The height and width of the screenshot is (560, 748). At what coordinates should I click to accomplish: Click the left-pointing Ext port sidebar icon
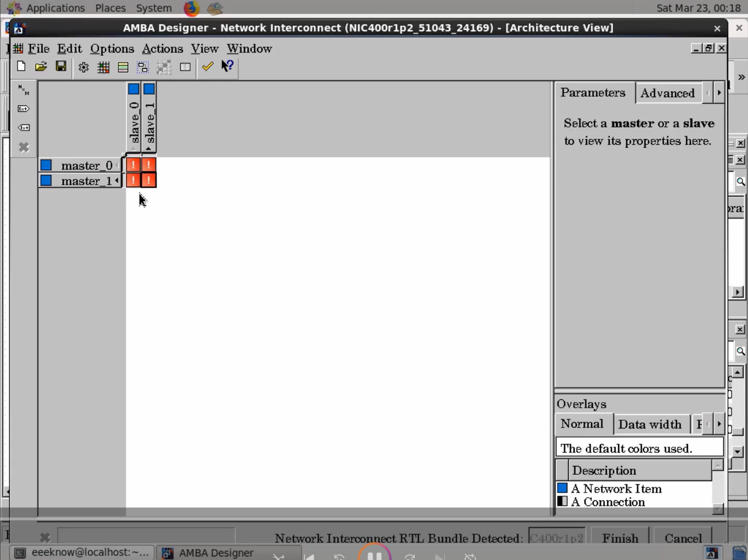23,128
